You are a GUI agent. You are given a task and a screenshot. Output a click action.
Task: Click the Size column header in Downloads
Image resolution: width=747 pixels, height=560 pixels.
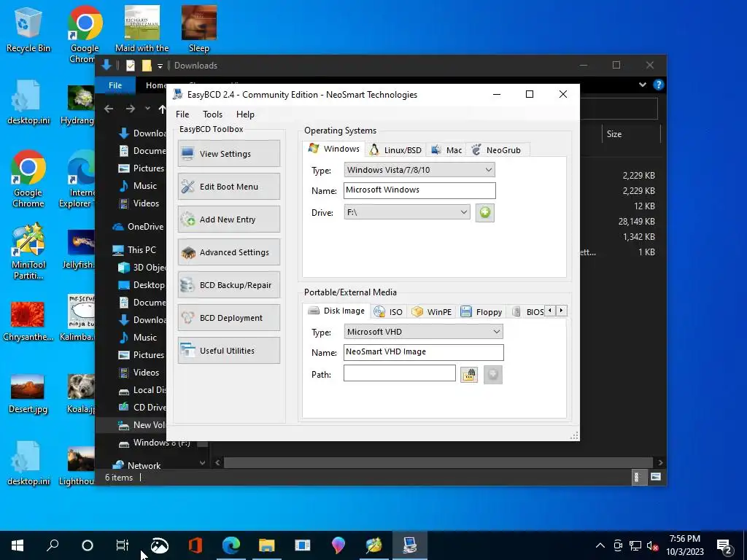[x=631, y=134]
